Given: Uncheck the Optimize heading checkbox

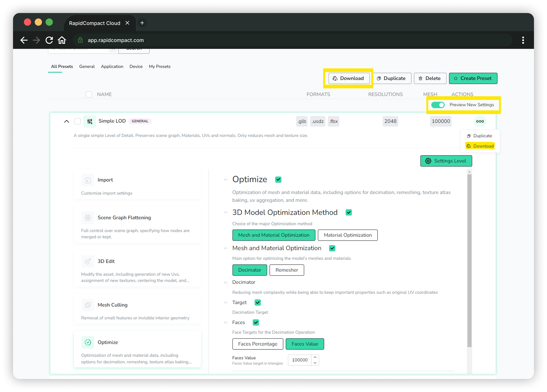Looking at the screenshot, I should (x=278, y=180).
